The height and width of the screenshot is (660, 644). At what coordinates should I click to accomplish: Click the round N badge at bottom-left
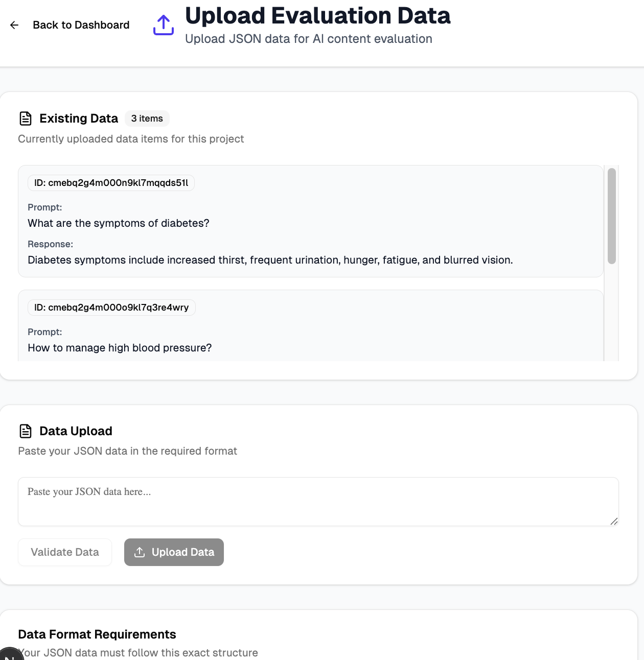click(x=9, y=655)
